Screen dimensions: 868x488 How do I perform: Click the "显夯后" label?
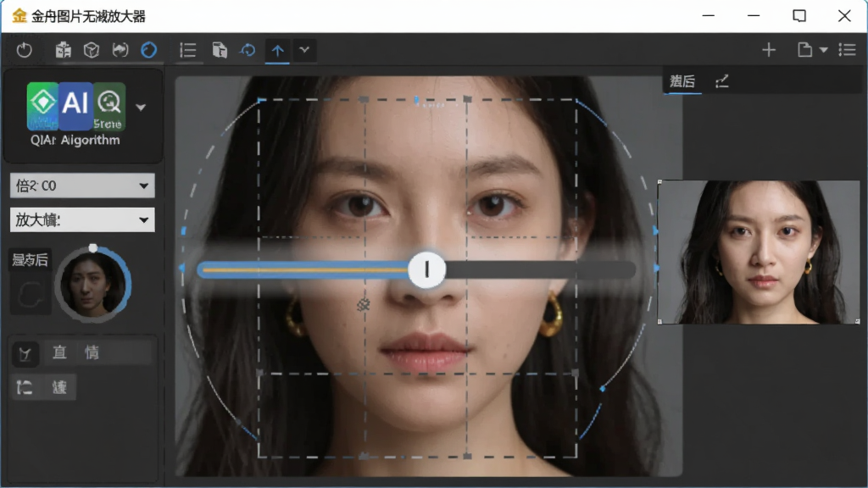point(31,259)
